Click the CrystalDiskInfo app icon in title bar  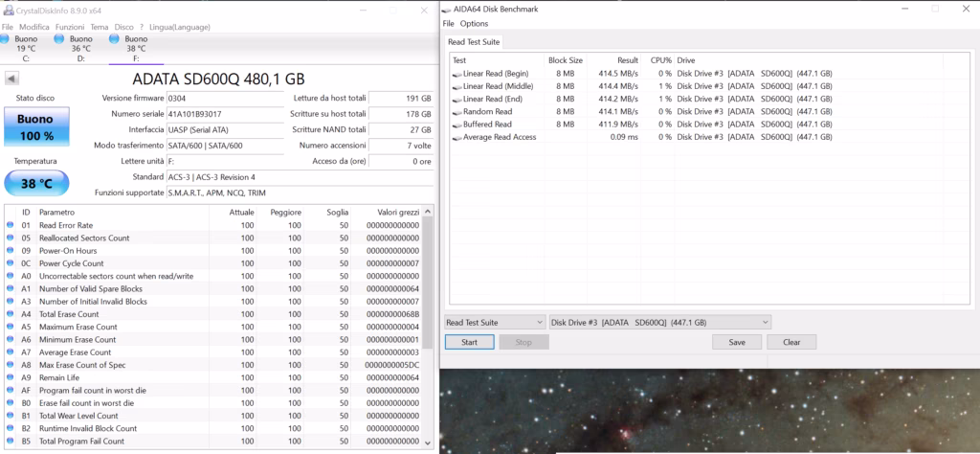point(8,10)
